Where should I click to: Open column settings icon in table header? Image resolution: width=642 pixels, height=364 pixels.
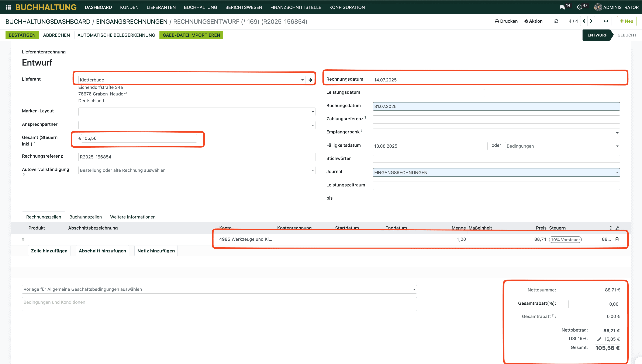[x=618, y=228]
